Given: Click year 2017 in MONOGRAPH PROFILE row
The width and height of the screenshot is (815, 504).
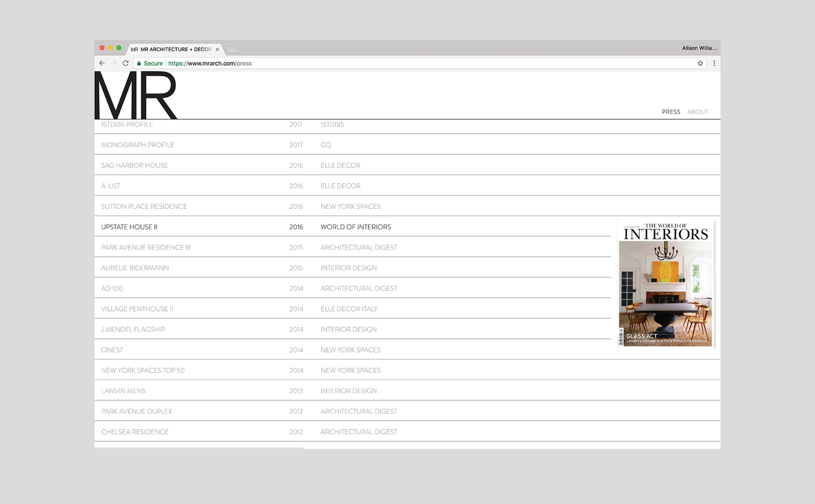Looking at the screenshot, I should [296, 145].
